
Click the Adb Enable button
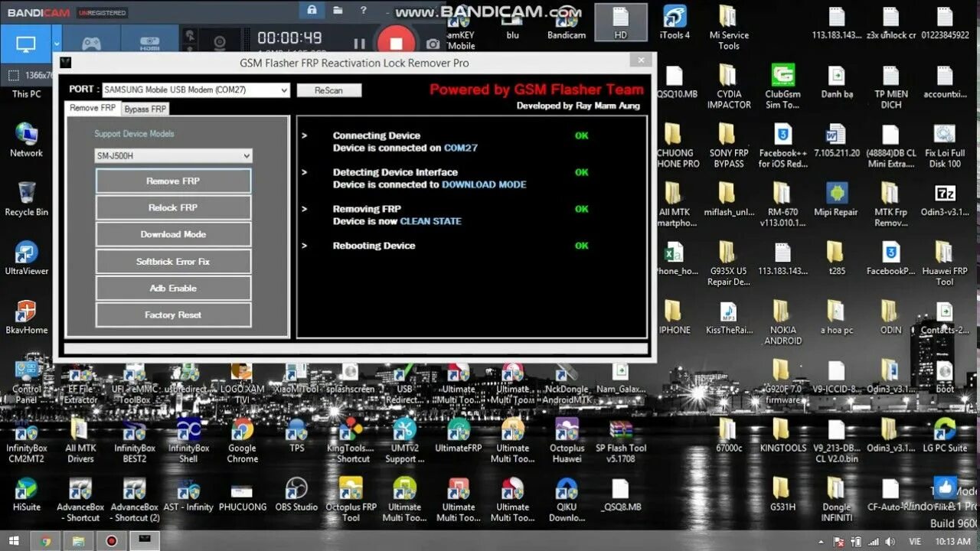click(x=173, y=289)
